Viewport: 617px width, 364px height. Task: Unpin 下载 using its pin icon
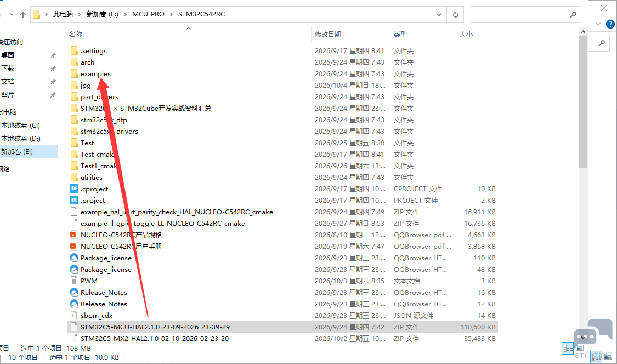click(x=53, y=69)
